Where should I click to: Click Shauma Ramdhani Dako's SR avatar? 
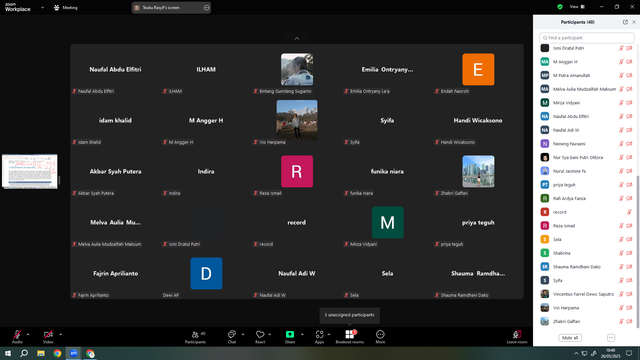(544, 267)
